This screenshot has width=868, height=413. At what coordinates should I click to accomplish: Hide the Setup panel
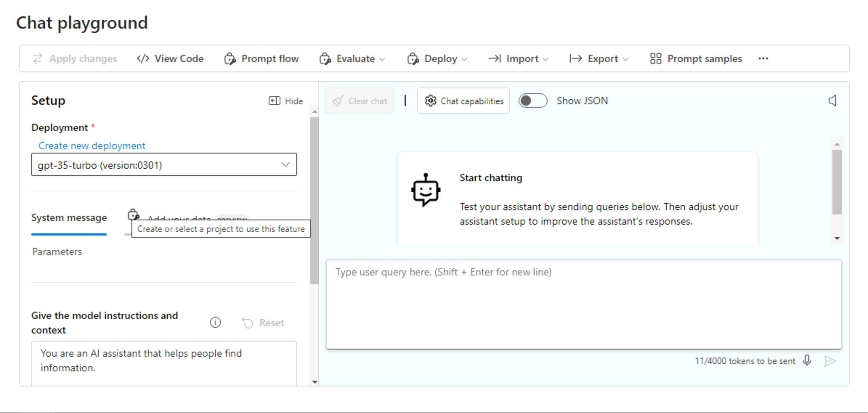point(286,101)
